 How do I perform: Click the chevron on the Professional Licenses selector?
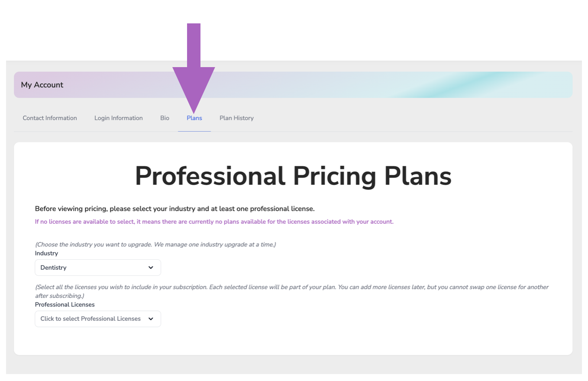pyautogui.click(x=152, y=319)
